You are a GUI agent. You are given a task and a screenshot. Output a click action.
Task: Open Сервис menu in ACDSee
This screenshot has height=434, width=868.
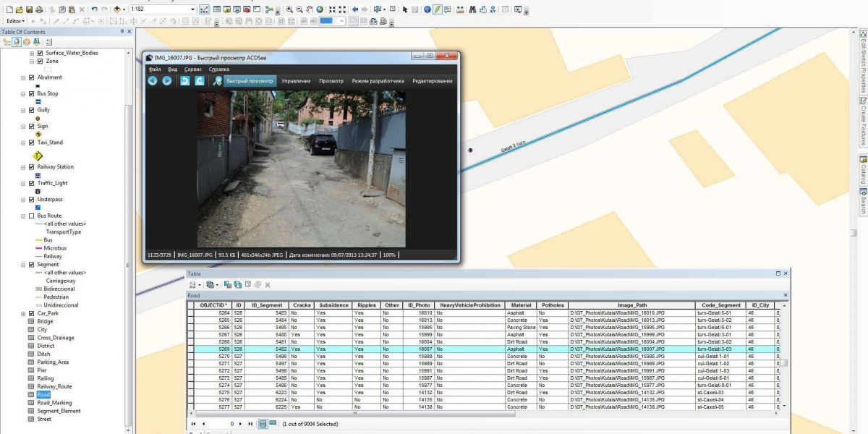tap(193, 69)
